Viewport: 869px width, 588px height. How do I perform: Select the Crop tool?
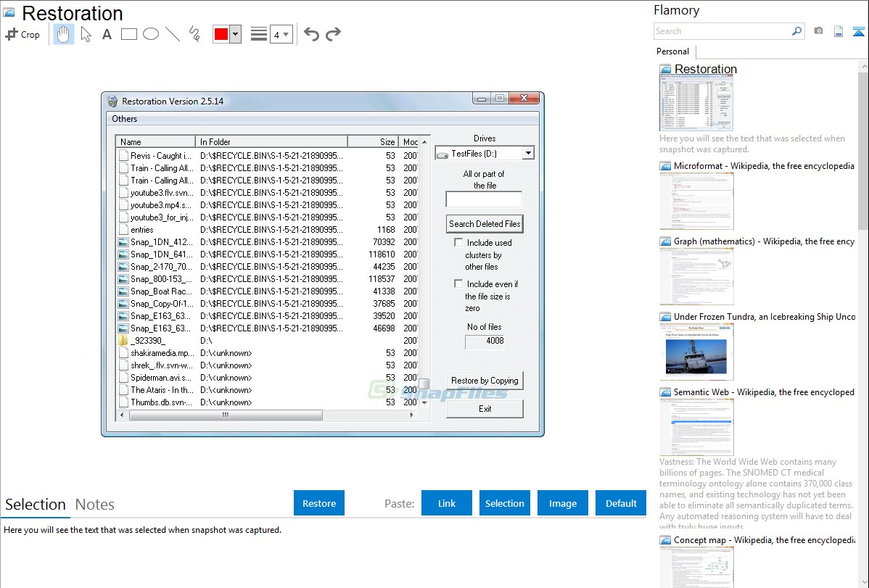click(22, 34)
